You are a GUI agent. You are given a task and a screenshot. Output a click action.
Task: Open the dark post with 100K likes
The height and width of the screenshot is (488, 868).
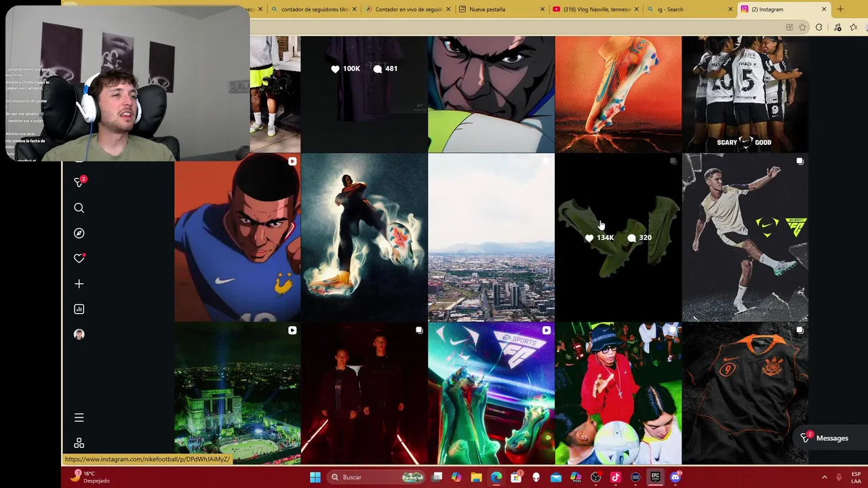364,94
